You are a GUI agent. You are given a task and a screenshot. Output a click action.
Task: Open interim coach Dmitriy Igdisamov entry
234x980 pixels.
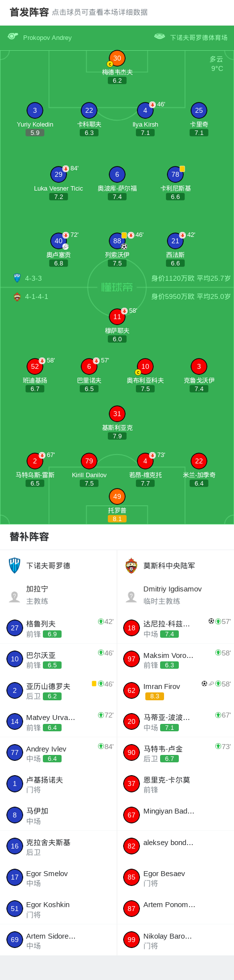click(175, 595)
